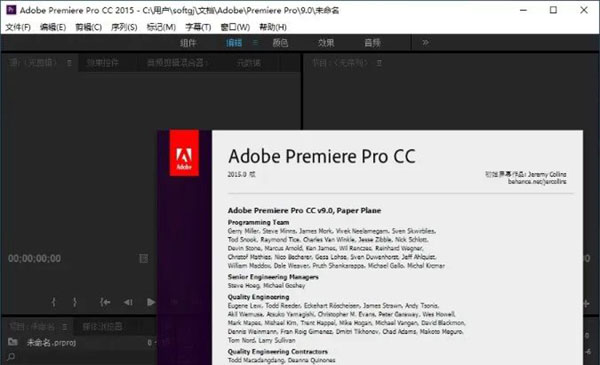Click the Programming Team heading
This screenshot has width=600, height=365.
[x=258, y=222]
